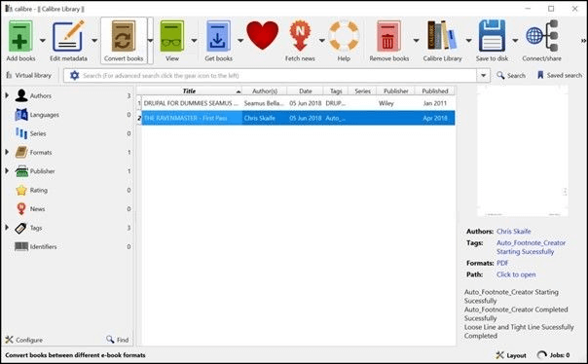Image resolution: width=588 pixels, height=364 pixels.
Task: Open the Fetch news dropdown arrow
Action: pos(322,40)
